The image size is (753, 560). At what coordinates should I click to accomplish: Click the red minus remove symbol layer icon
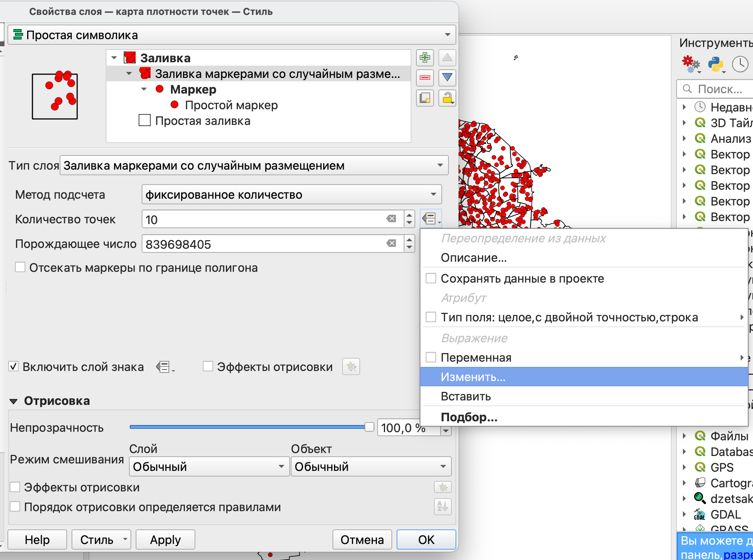(x=425, y=78)
